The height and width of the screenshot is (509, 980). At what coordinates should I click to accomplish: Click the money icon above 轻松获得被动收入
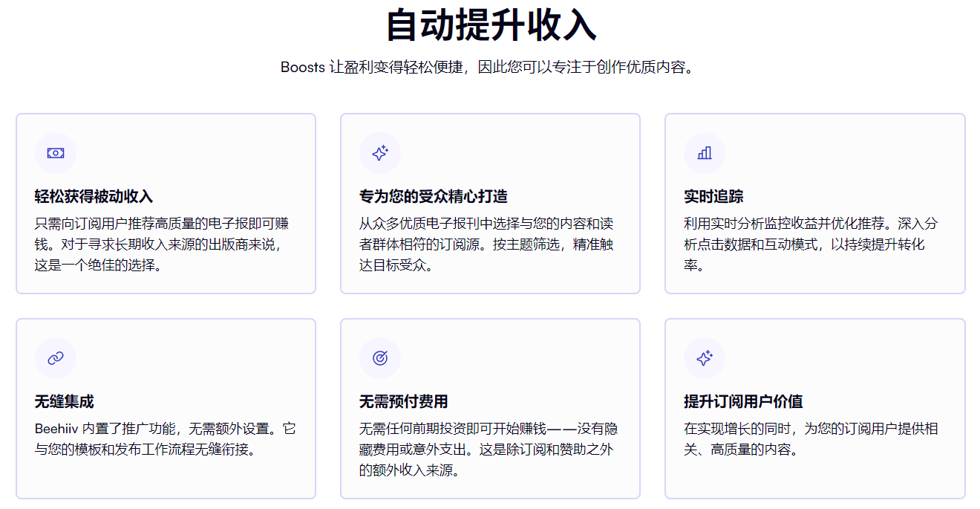tap(56, 153)
